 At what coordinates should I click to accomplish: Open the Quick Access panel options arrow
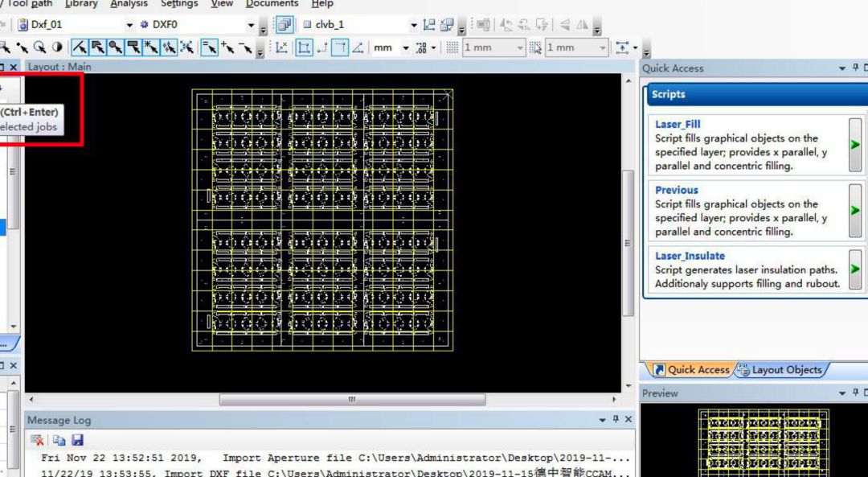click(842, 68)
